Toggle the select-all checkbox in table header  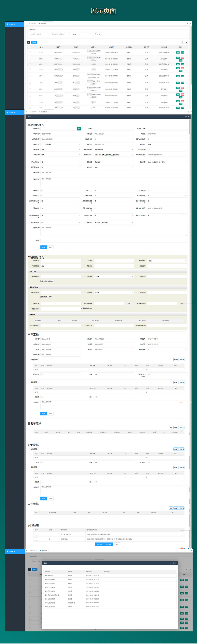pos(30,47)
